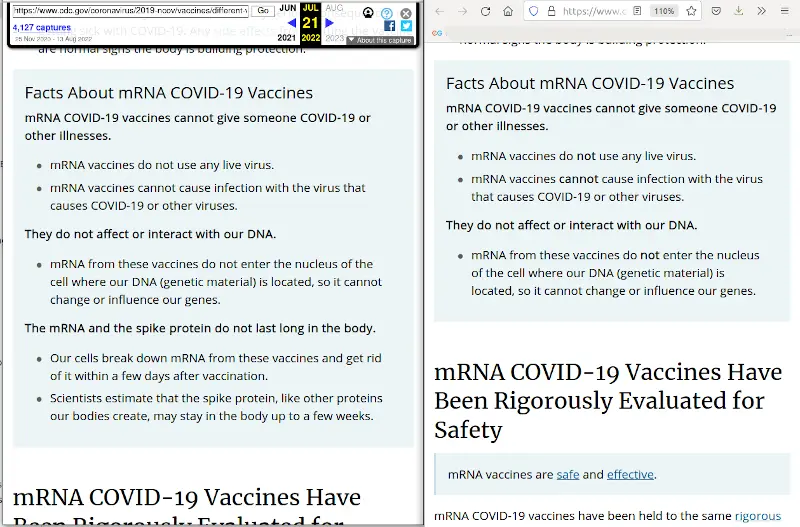Viewport: 800px width, 527px height.
Task: Show site security info via the padlock icon
Action: pyautogui.click(x=551, y=11)
